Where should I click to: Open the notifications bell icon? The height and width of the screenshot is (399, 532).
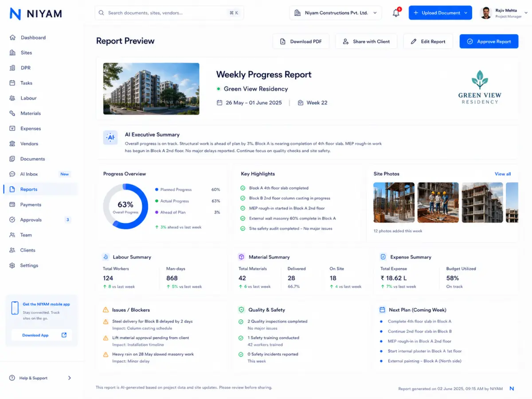point(396,13)
